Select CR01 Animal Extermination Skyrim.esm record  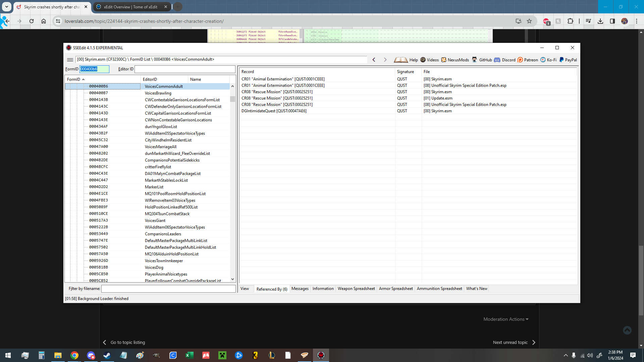(x=408, y=79)
